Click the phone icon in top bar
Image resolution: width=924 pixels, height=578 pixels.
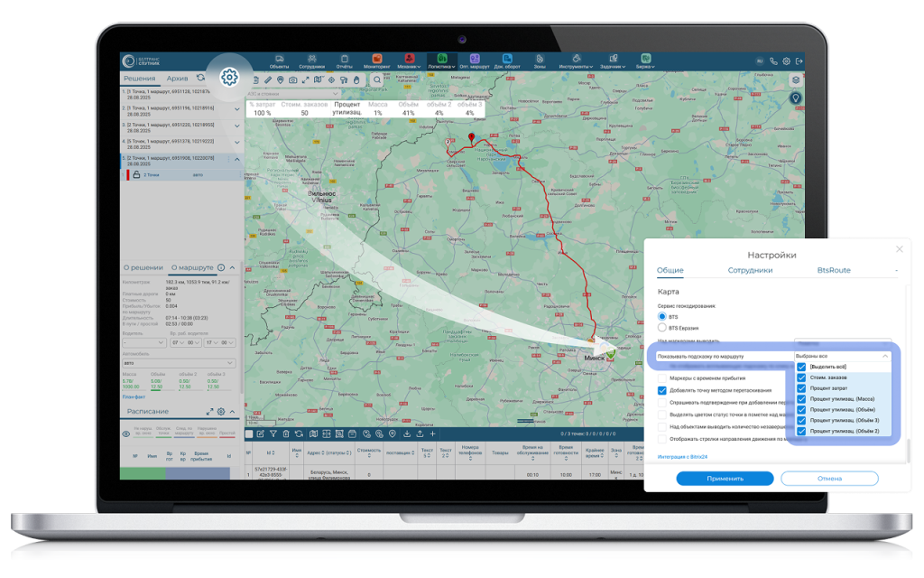pos(773,61)
